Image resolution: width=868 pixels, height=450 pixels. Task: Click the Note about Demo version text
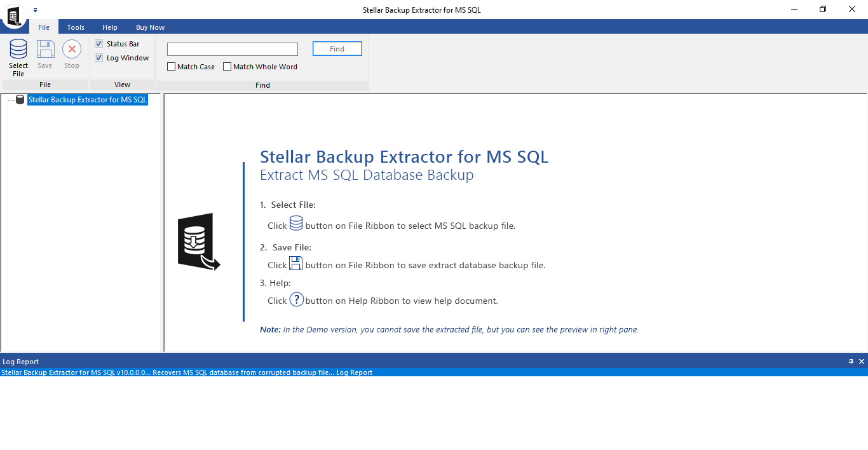pyautogui.click(x=449, y=330)
